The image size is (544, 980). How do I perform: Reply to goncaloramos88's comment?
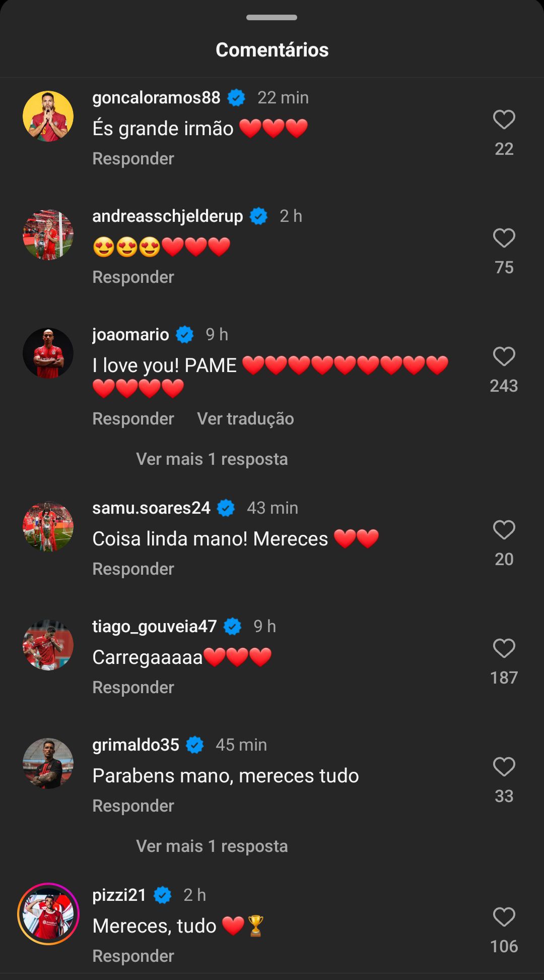pos(133,159)
